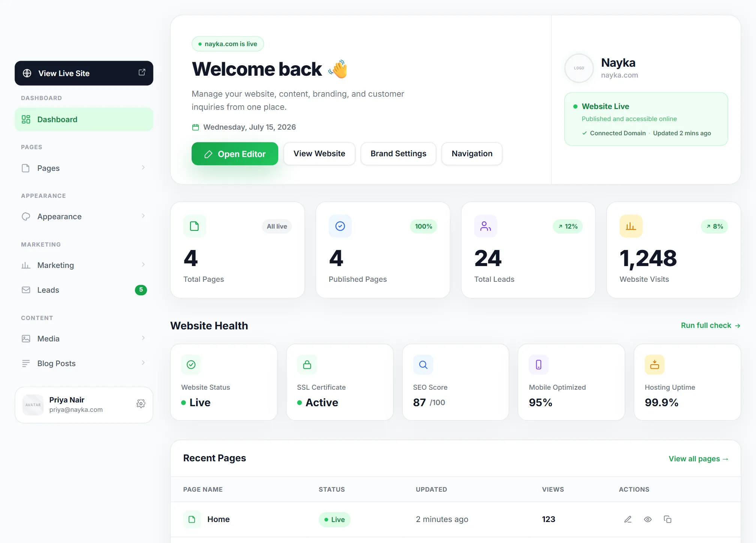
Task: Click the VIEWS column header
Action: pyautogui.click(x=553, y=489)
